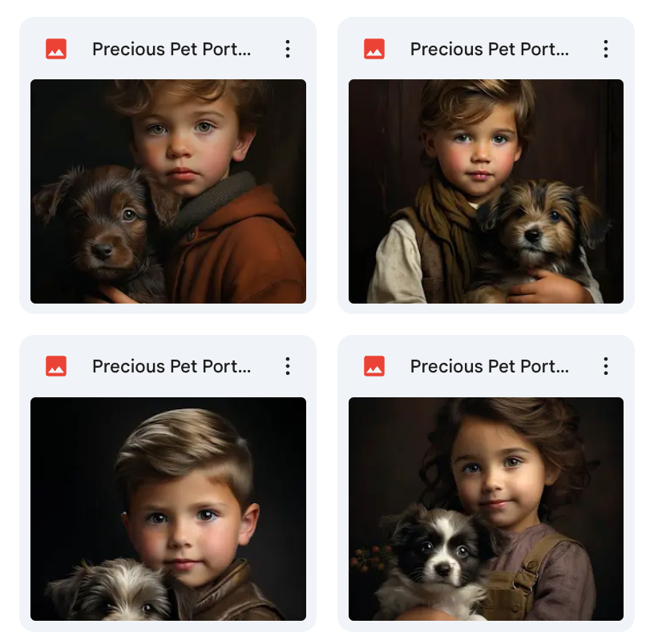Click the file title above the orange-hoodie boy
Screen dimensions: 646x644
pyautogui.click(x=172, y=49)
